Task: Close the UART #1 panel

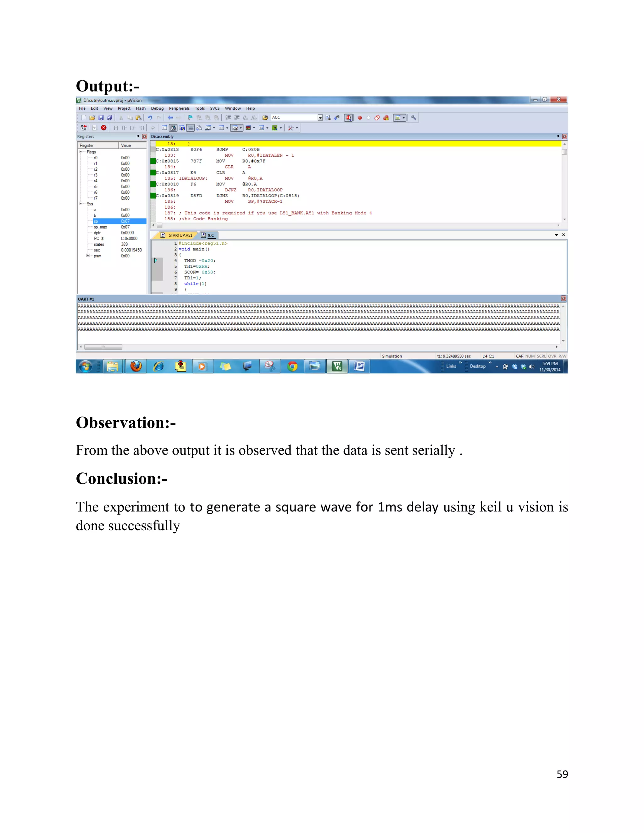Action: tap(563, 299)
